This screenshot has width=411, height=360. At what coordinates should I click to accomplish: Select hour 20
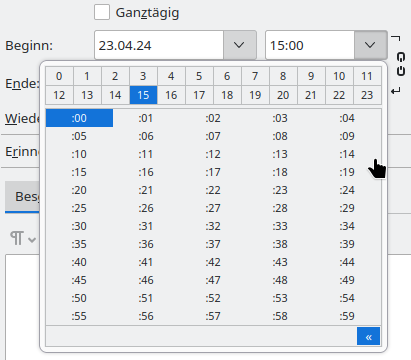click(283, 95)
